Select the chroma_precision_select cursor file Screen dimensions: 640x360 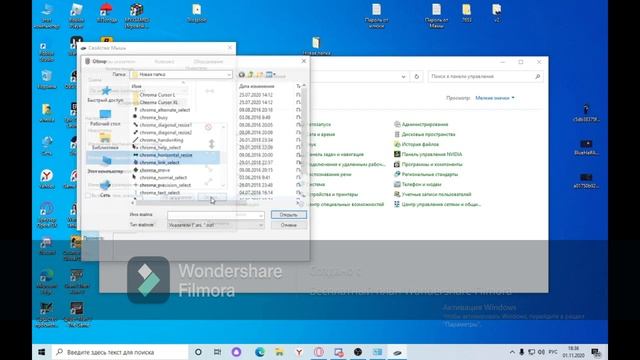click(165, 185)
